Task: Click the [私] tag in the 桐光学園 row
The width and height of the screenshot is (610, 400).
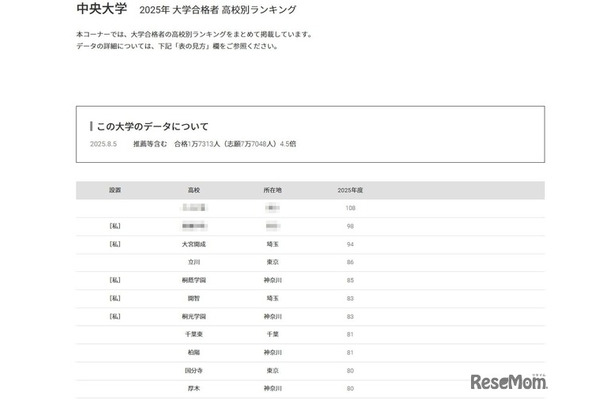Action: pos(115,316)
